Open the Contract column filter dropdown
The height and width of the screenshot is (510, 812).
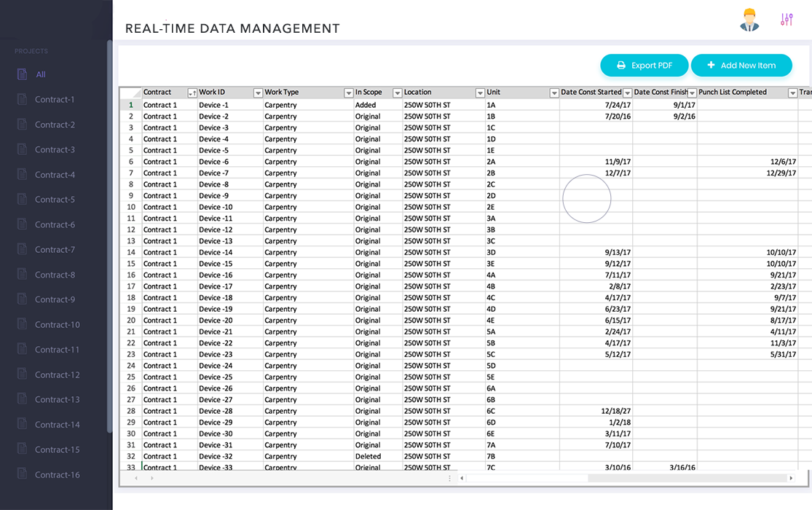[x=192, y=93]
